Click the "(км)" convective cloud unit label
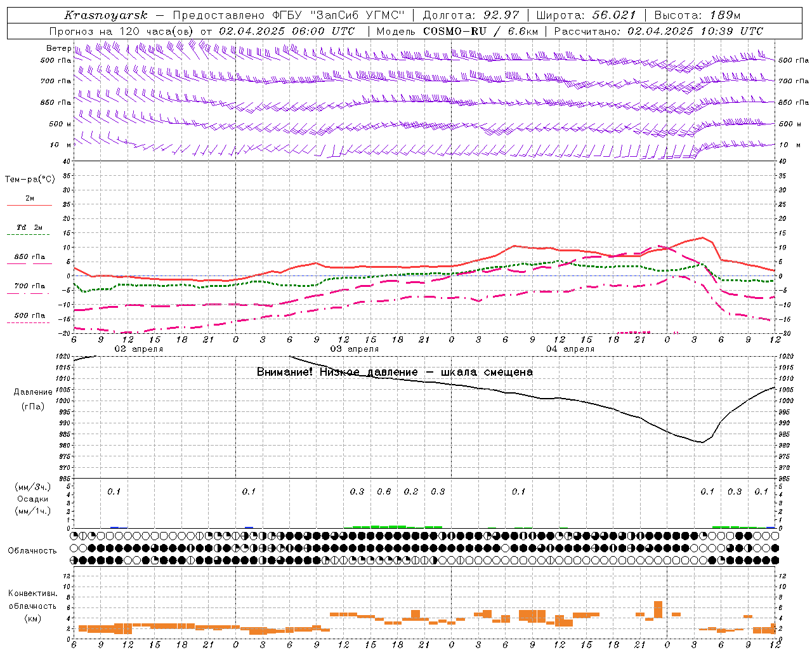Viewport: 812px width, 650px height. coord(33,618)
